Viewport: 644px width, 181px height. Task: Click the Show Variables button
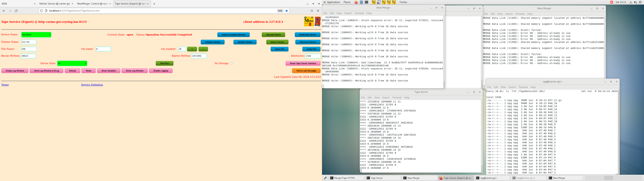pos(109,71)
